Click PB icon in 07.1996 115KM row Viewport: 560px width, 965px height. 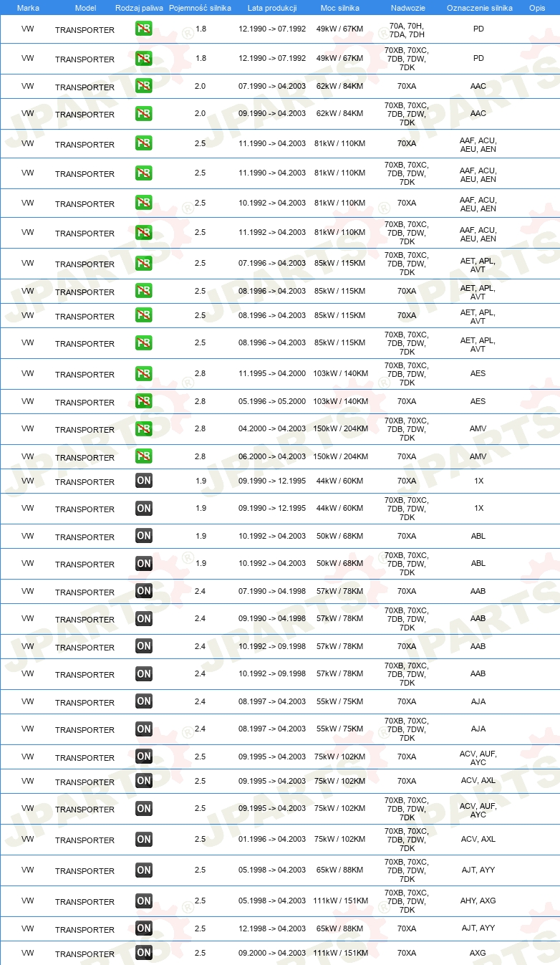[144, 263]
